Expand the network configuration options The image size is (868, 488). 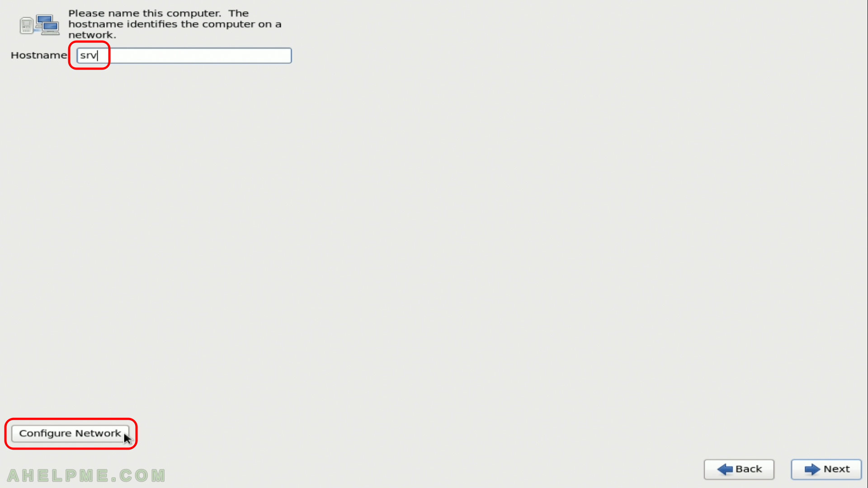point(71,432)
